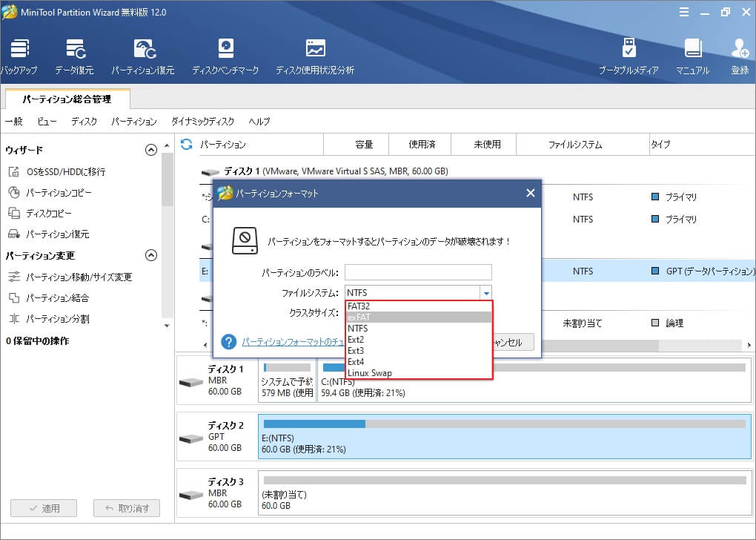Select the unallocated space on ディスク3
The height and width of the screenshot is (540, 756).
pos(504,494)
